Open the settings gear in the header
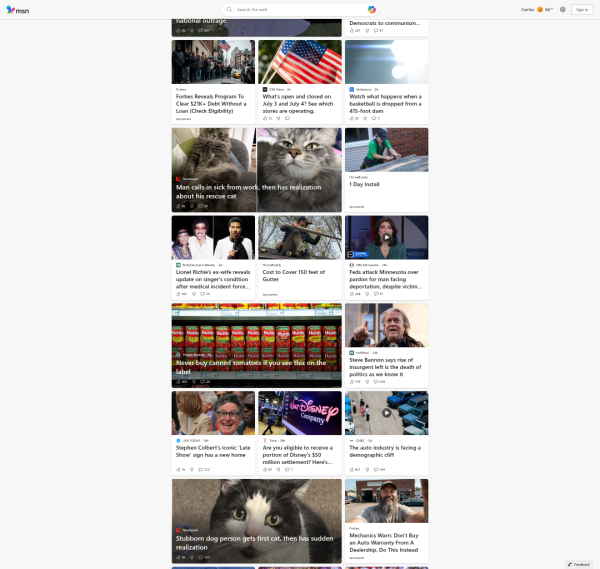Viewport: 600px width, 569px height. 562,10
